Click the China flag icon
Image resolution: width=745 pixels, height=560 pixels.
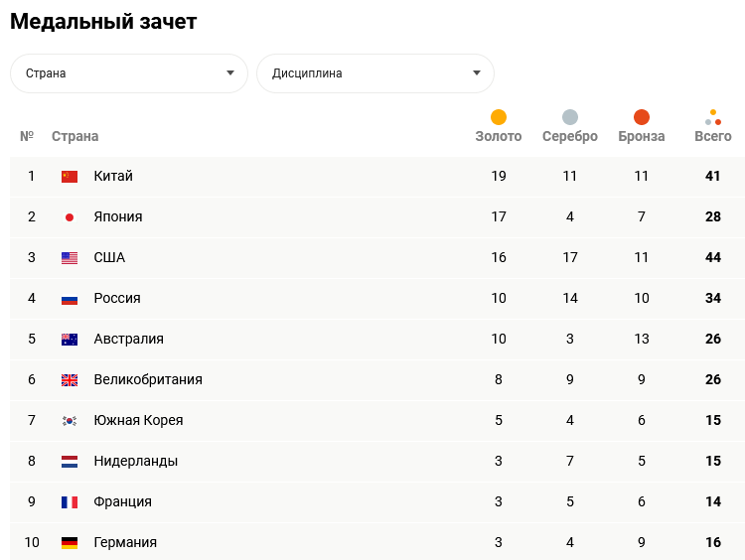click(70, 177)
